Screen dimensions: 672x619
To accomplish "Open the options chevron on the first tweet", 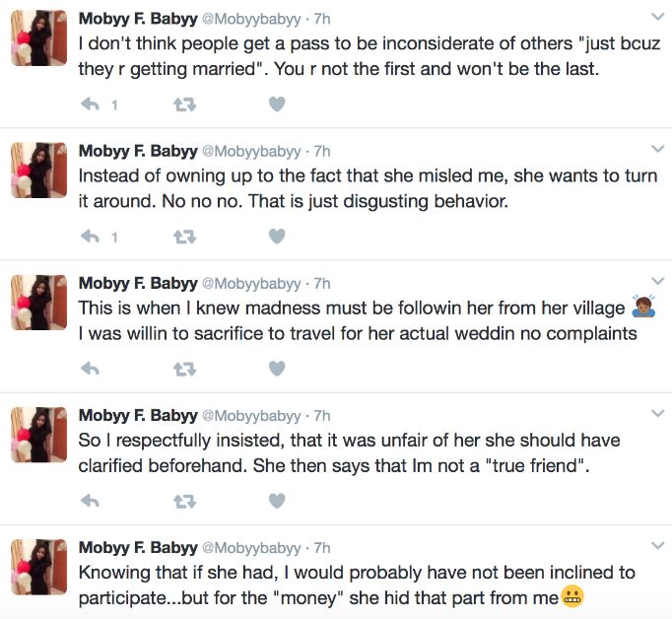I will point(658,18).
